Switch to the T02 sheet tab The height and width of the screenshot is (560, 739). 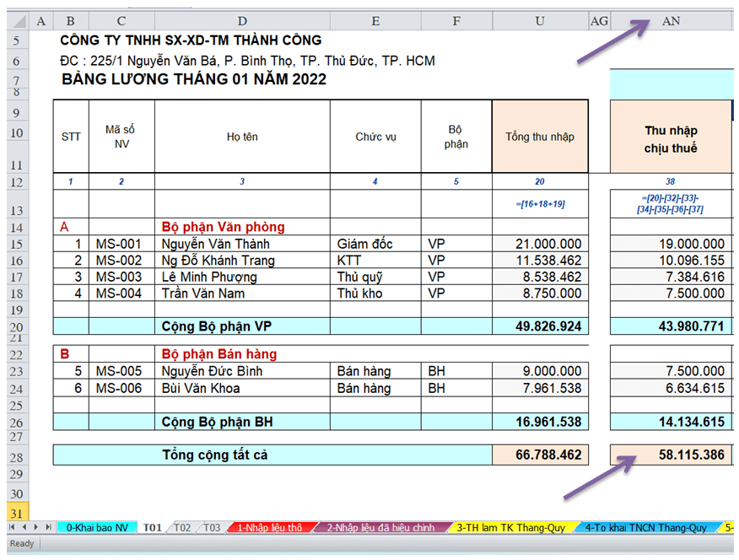click(x=181, y=528)
